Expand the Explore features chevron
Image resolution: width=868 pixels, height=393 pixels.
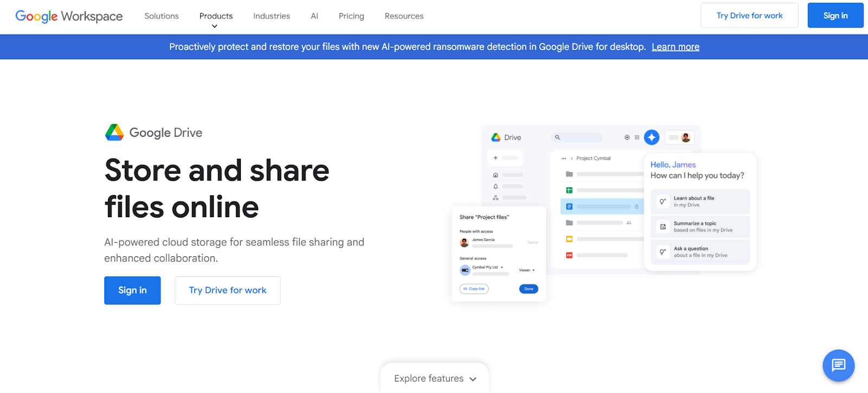point(473,379)
